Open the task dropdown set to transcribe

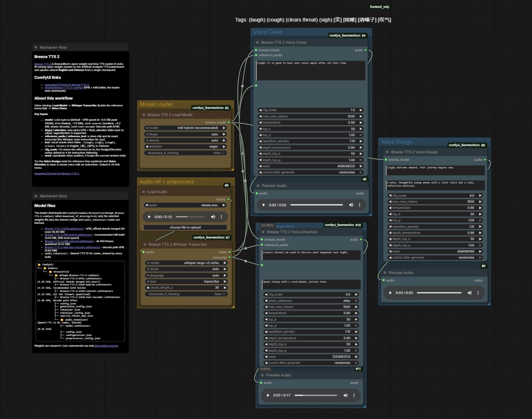coord(186,282)
